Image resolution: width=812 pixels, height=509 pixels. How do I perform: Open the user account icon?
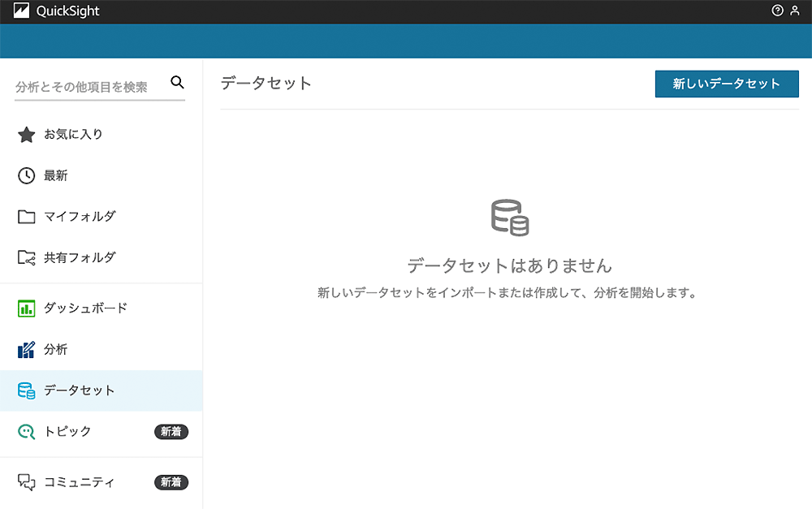795,11
